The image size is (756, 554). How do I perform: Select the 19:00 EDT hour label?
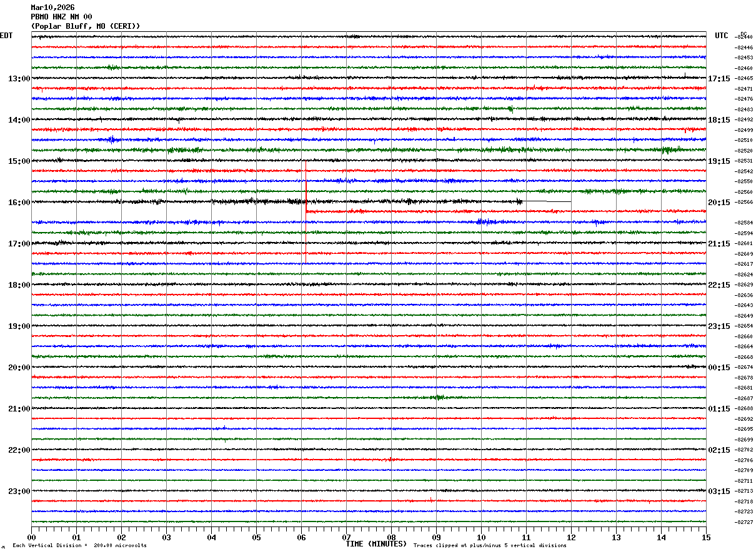tap(19, 326)
